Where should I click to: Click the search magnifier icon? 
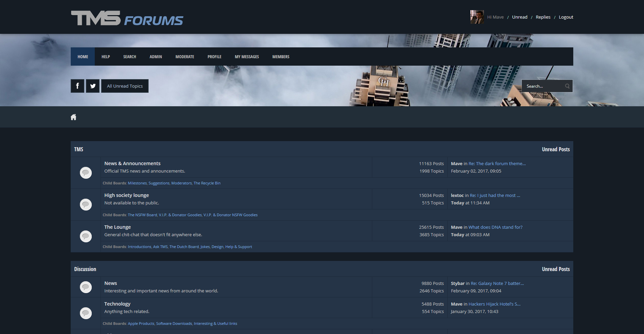tap(567, 86)
